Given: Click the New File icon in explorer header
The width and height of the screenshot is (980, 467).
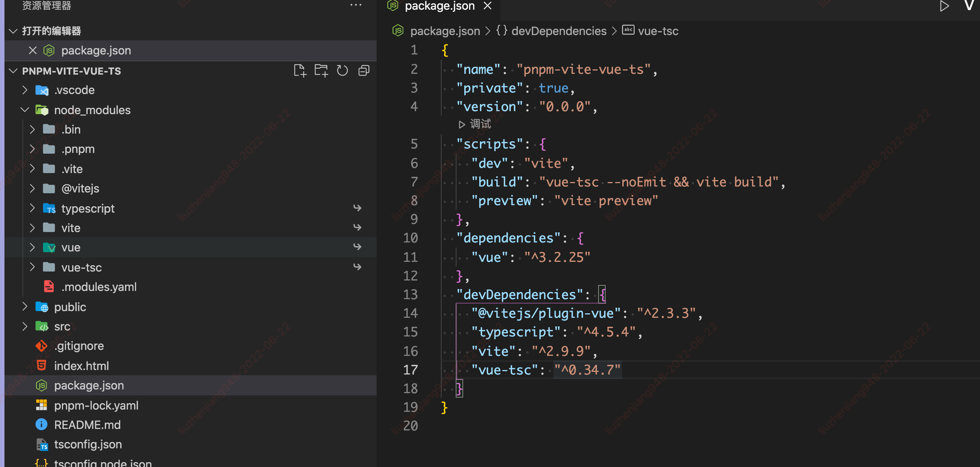Looking at the screenshot, I should click(x=300, y=71).
